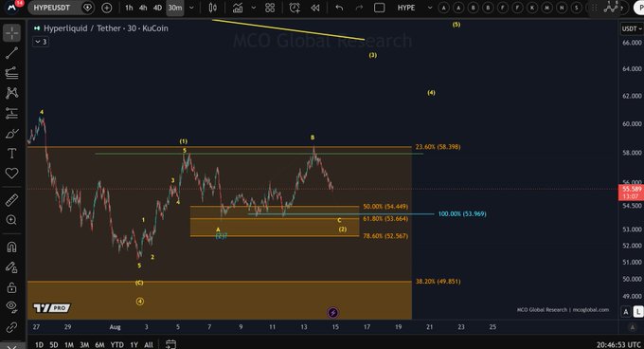Click the HYPE layout name
This screenshot has height=349, width=644.
405,8
